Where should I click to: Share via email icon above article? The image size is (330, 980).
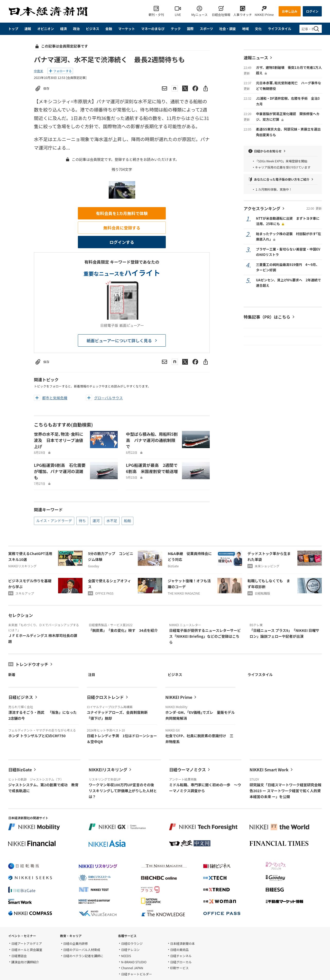pos(164,88)
